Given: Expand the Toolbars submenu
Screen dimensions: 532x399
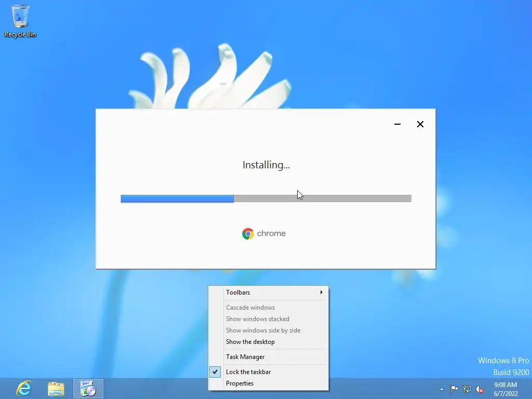Looking at the screenshot, I should click(x=269, y=292).
